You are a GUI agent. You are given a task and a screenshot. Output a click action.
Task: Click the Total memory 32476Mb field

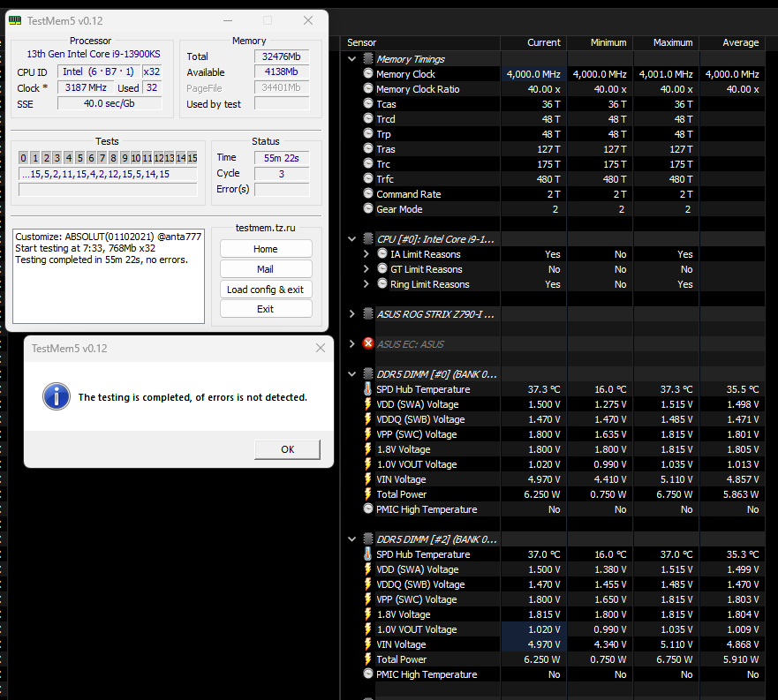pyautogui.click(x=282, y=56)
